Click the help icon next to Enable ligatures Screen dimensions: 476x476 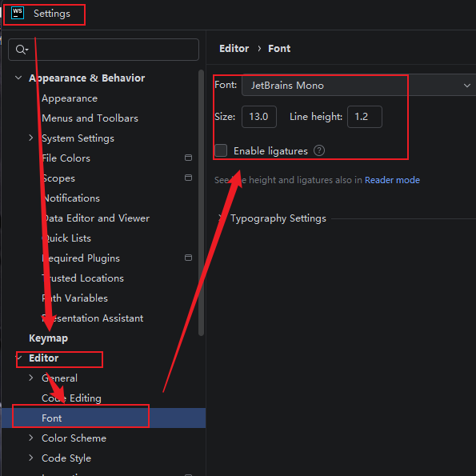tap(319, 150)
